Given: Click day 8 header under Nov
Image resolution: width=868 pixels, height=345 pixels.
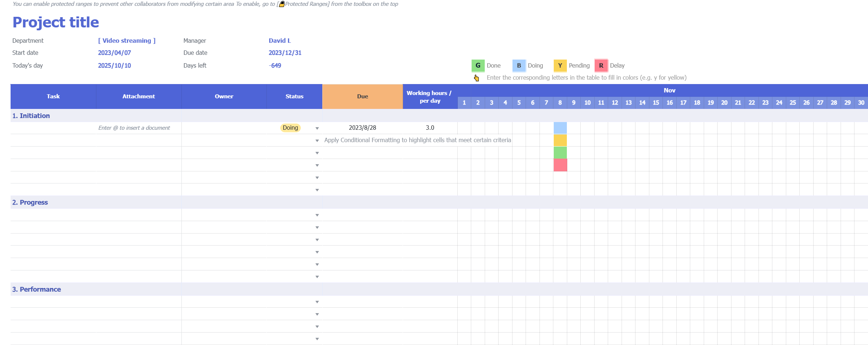Looking at the screenshot, I should 560,103.
